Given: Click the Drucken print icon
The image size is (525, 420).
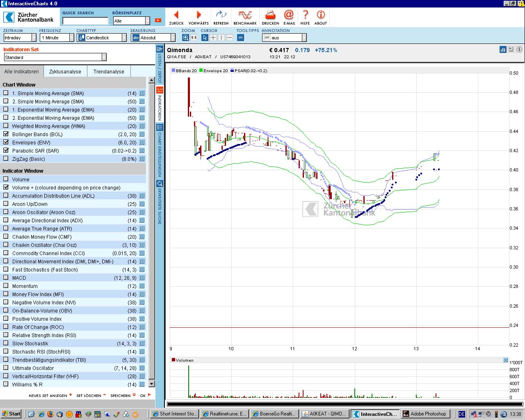Looking at the screenshot, I should tap(270, 16).
